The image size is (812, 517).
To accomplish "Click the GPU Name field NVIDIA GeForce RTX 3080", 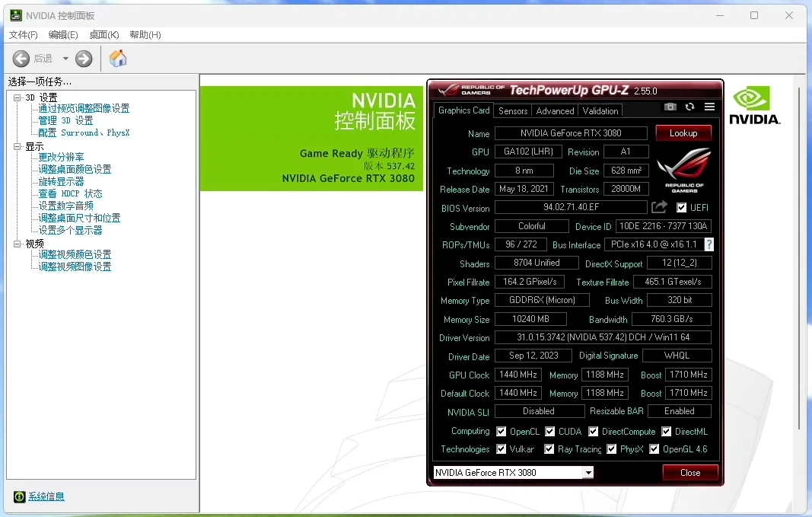I will (571, 133).
